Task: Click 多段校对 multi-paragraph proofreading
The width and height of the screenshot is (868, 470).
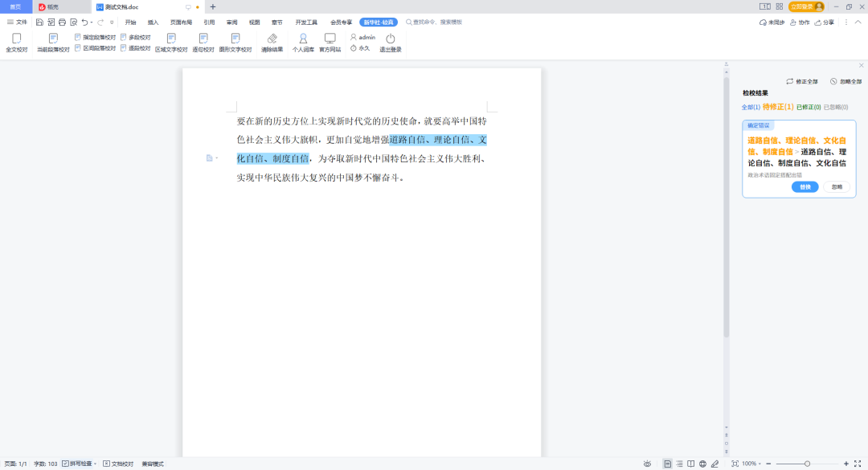Action: coord(136,37)
